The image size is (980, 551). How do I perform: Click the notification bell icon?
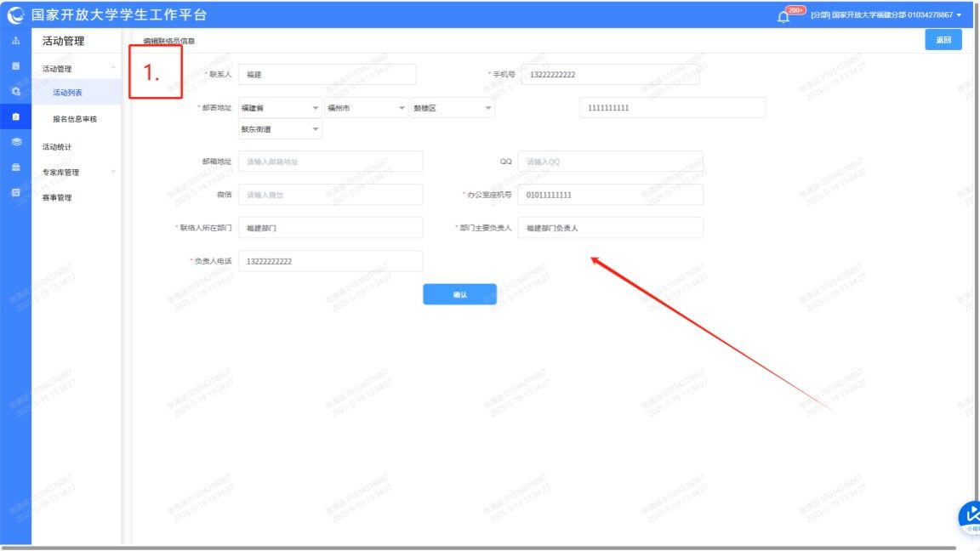tap(783, 16)
